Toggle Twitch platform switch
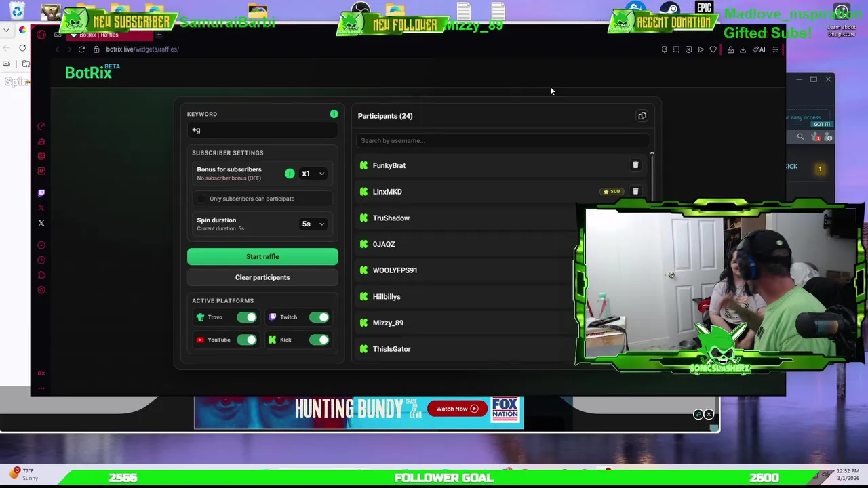This screenshot has width=868, height=488. click(319, 317)
